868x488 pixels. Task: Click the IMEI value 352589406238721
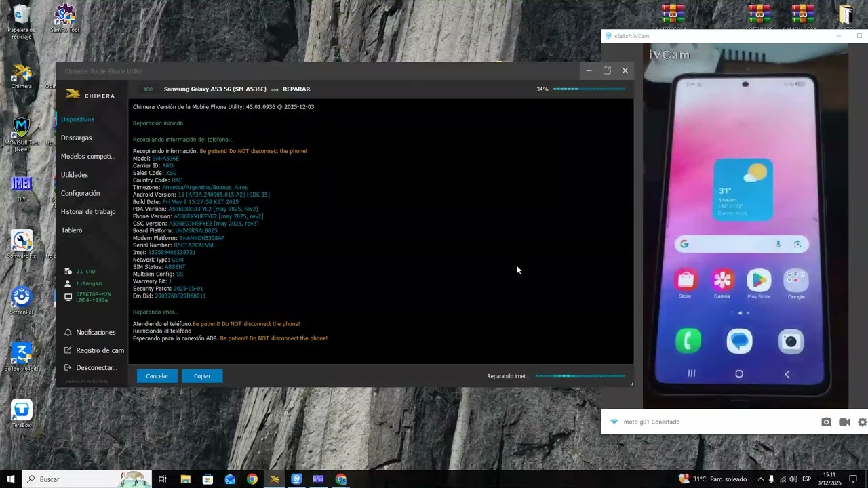click(x=172, y=252)
